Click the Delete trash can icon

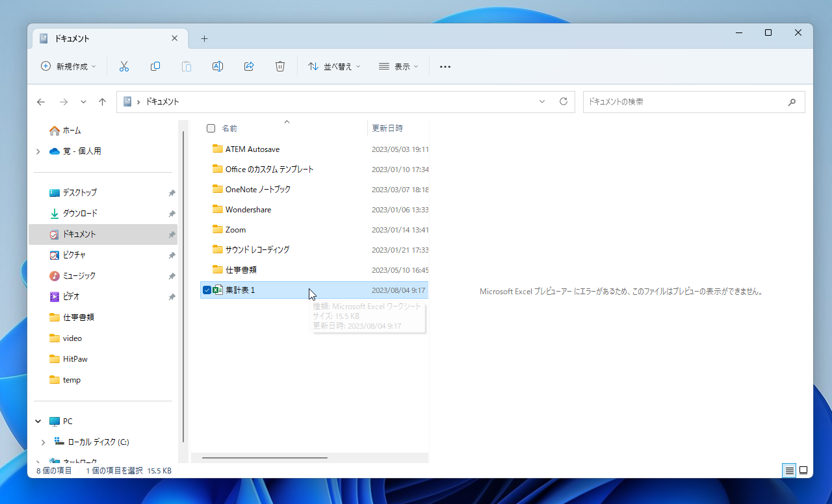[280, 66]
